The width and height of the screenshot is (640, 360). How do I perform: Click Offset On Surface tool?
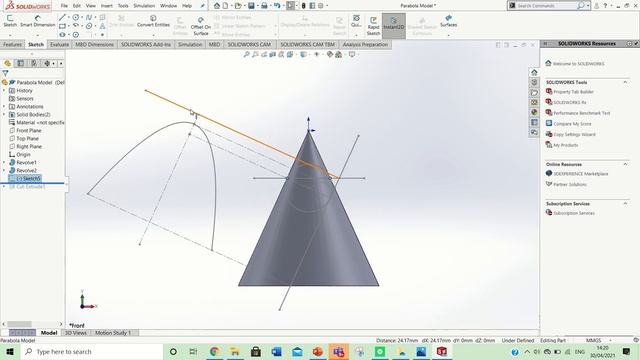(201, 26)
